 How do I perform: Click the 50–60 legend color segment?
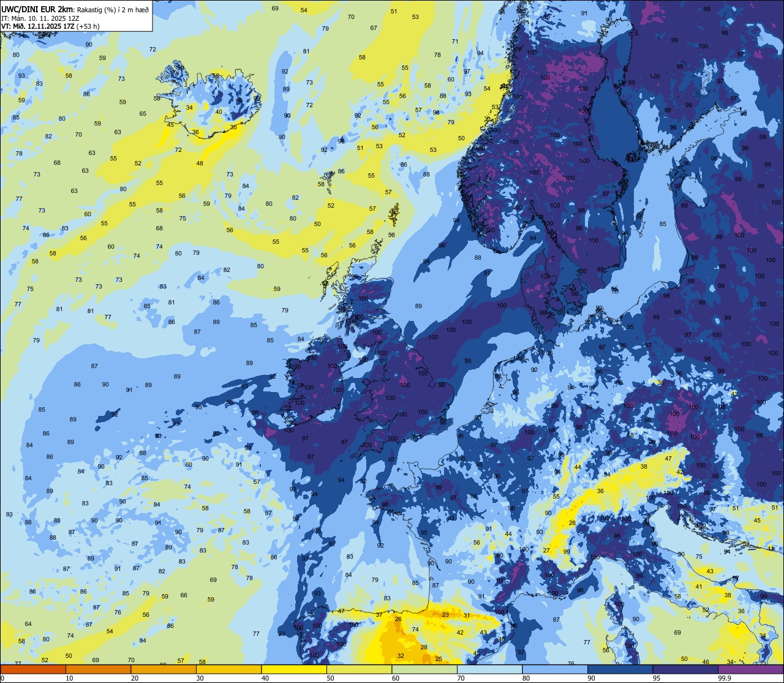[359, 669]
